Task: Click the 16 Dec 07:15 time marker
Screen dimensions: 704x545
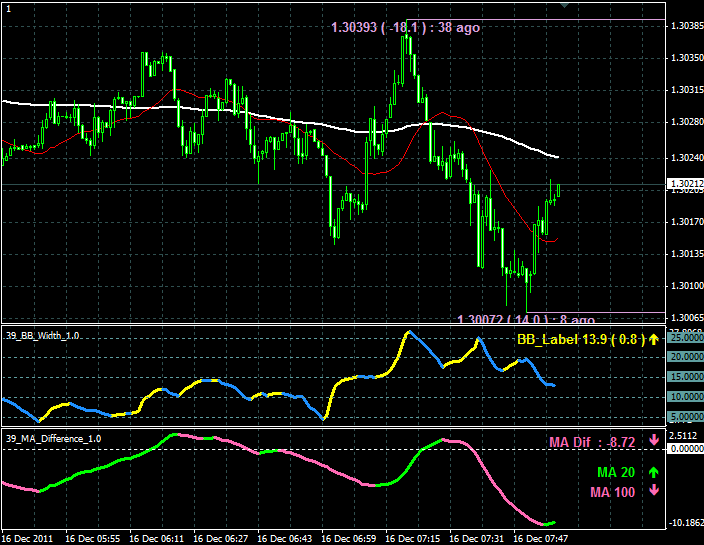Action: click(x=413, y=537)
